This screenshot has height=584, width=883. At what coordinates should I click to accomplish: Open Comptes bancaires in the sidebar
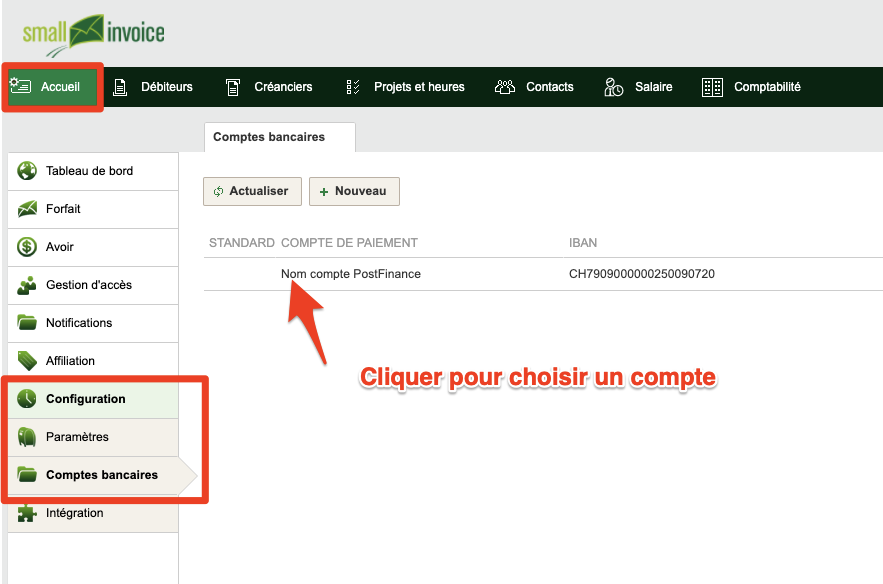(93, 475)
